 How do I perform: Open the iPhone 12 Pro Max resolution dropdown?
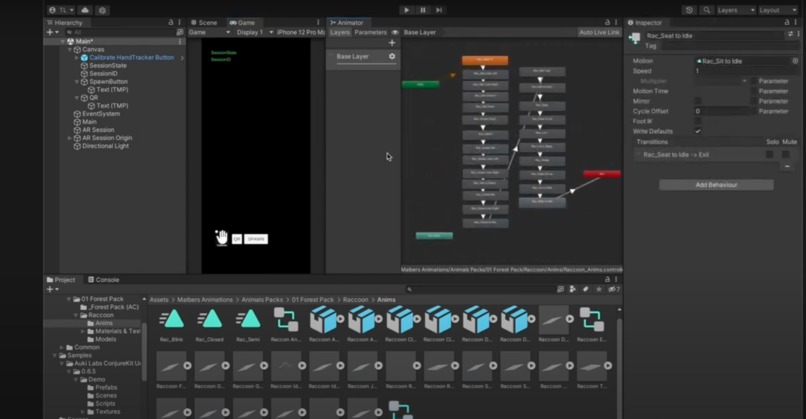pos(301,32)
